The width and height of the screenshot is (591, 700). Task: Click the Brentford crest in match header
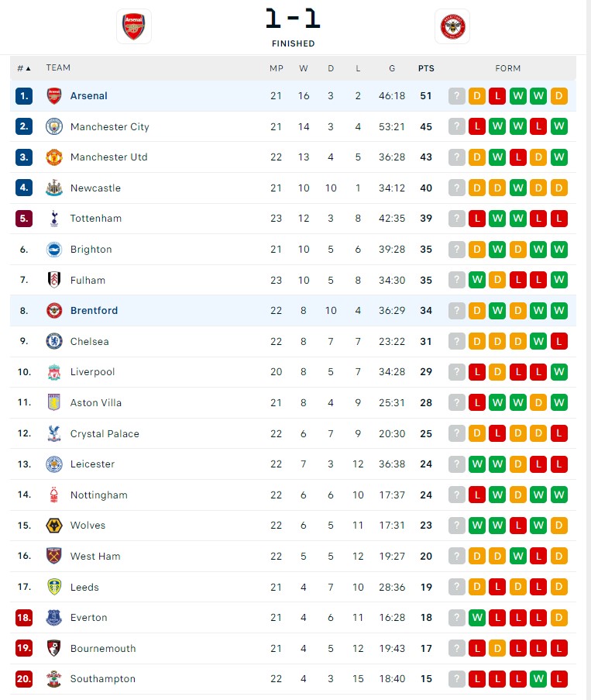(x=452, y=26)
